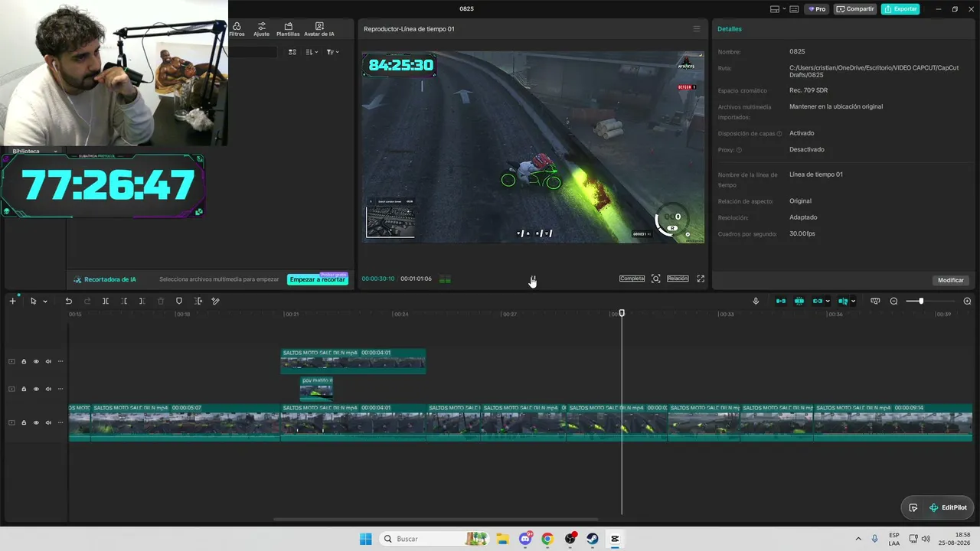
Task: Undo the last timeline edit
Action: click(x=68, y=301)
